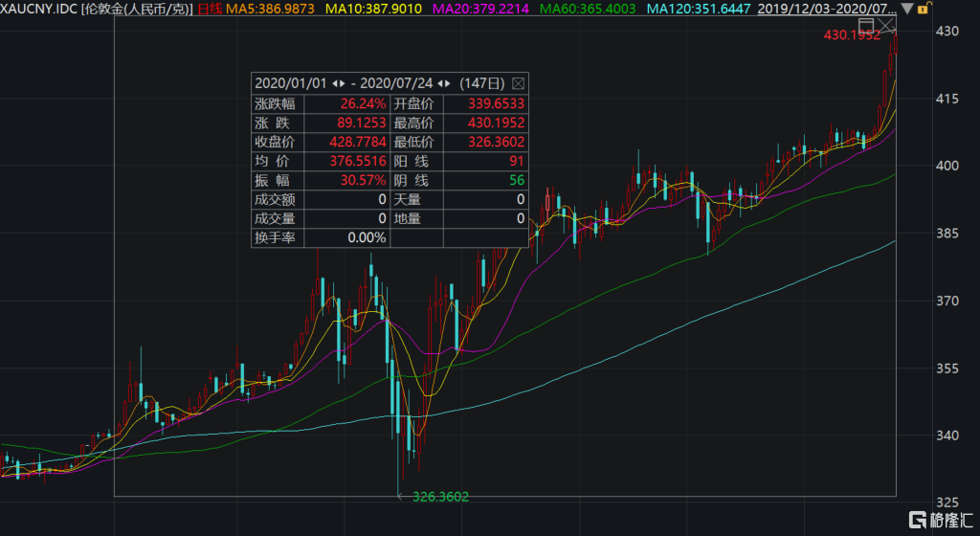Click the 400 price axis label

(947, 166)
